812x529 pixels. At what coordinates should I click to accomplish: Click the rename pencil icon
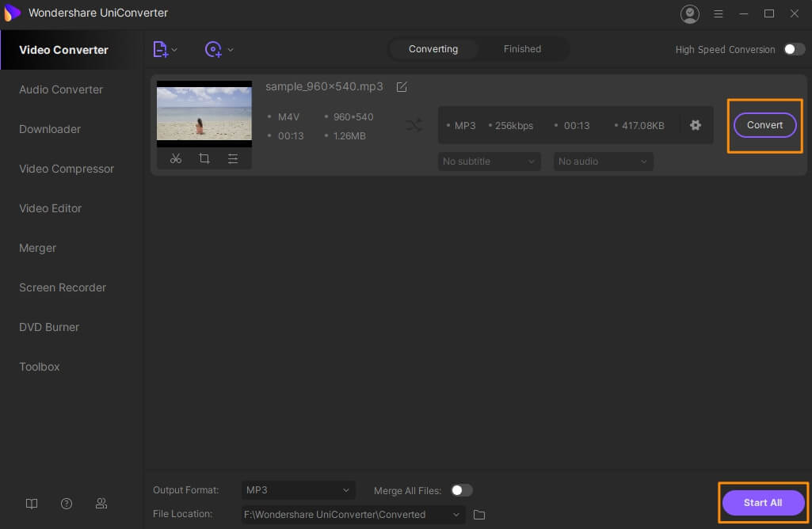click(402, 86)
